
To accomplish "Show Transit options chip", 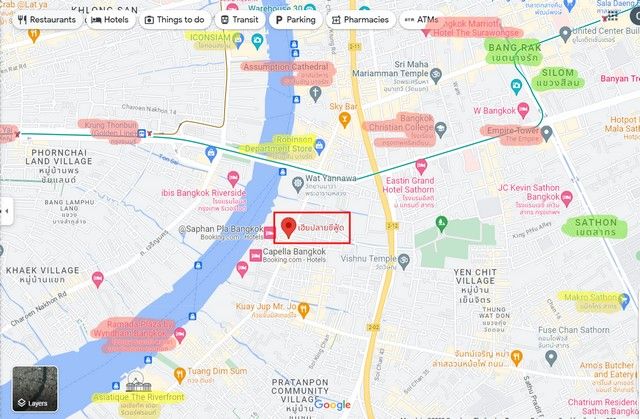I will click(x=240, y=20).
